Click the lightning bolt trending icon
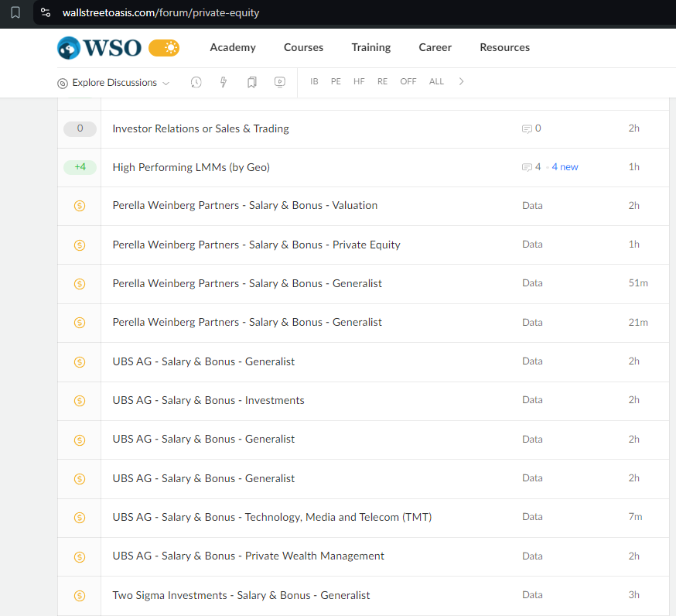Viewport: 676px width, 616px height. 224,82
